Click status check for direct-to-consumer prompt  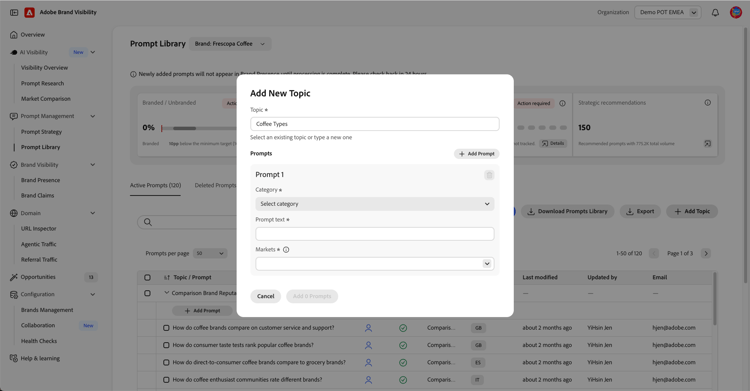click(x=403, y=362)
